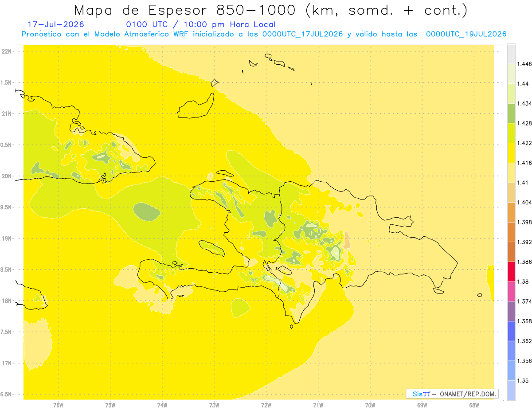The width and height of the screenshot is (532, 411).
Task: Click the legend value '1.38'
Action: coord(523,282)
